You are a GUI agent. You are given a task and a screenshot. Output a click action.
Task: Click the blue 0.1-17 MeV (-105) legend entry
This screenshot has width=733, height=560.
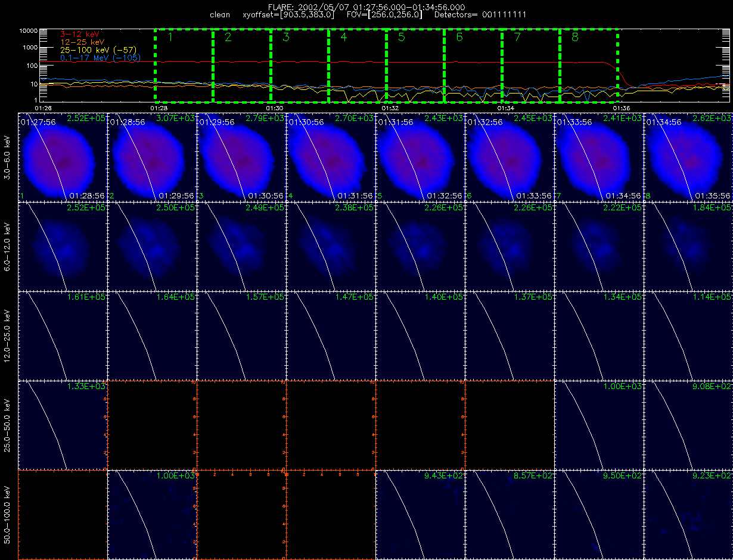coord(100,58)
